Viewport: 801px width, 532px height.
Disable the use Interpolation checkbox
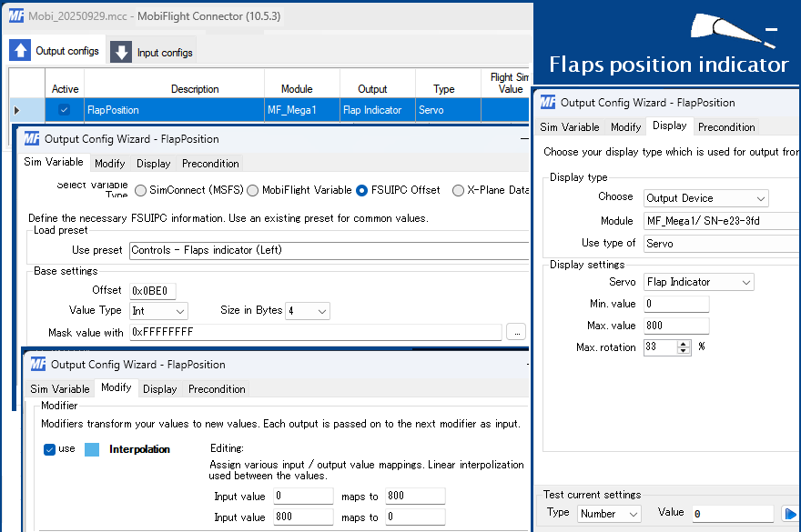pos(50,449)
